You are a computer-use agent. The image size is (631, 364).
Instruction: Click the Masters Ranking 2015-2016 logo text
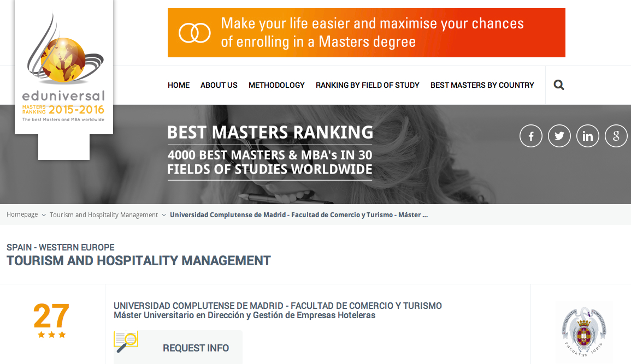point(63,109)
